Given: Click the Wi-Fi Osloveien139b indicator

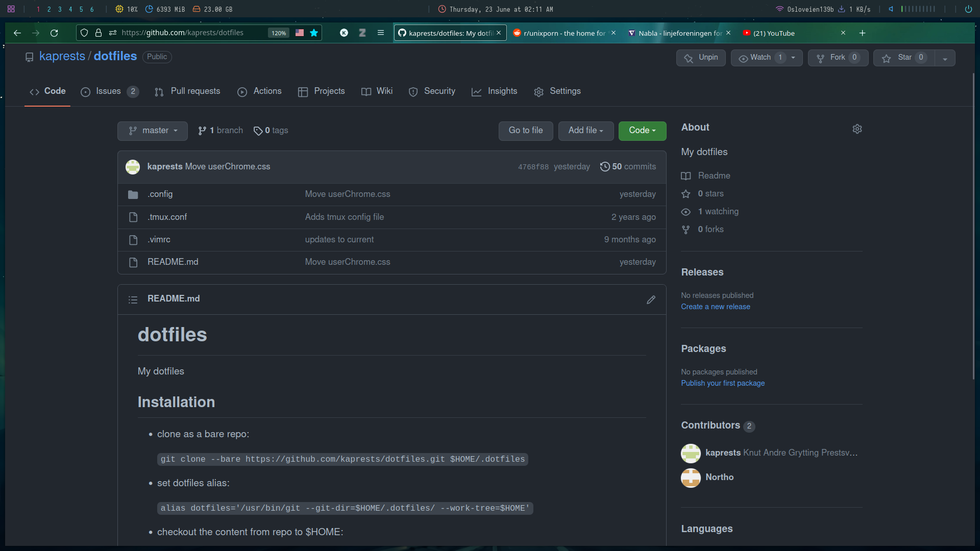Looking at the screenshot, I should point(804,9).
